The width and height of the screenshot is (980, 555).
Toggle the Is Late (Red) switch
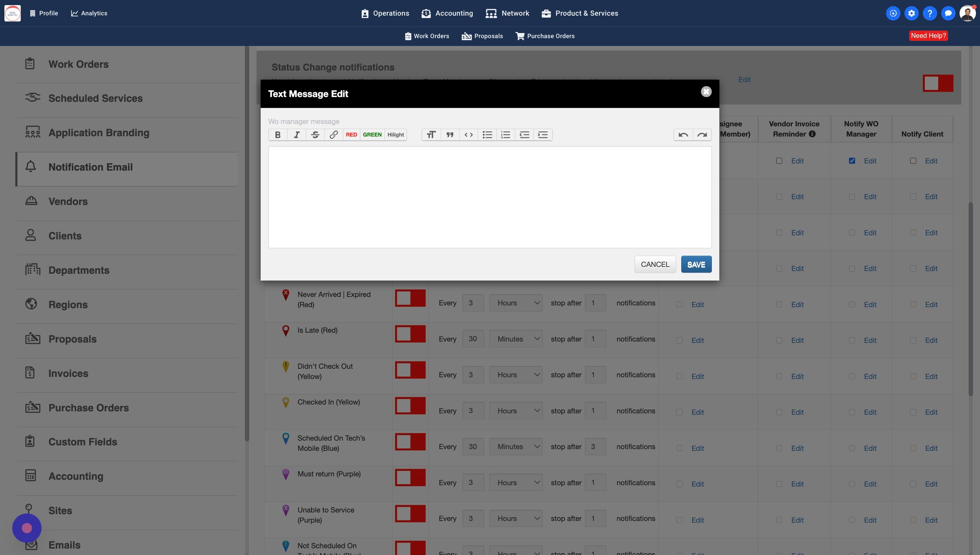pos(410,334)
